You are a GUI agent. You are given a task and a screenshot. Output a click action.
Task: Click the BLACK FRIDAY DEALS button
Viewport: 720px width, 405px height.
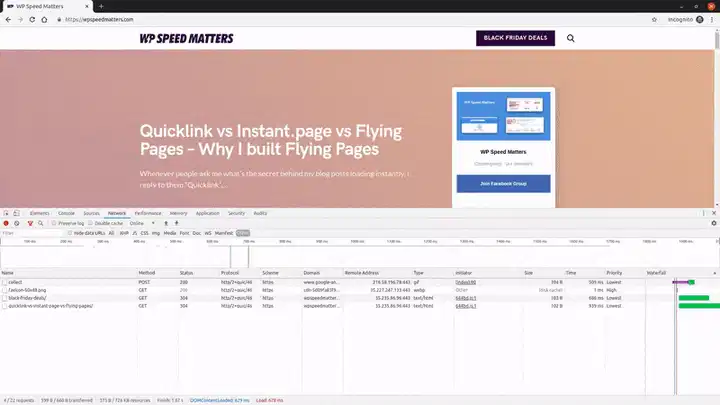(515, 38)
